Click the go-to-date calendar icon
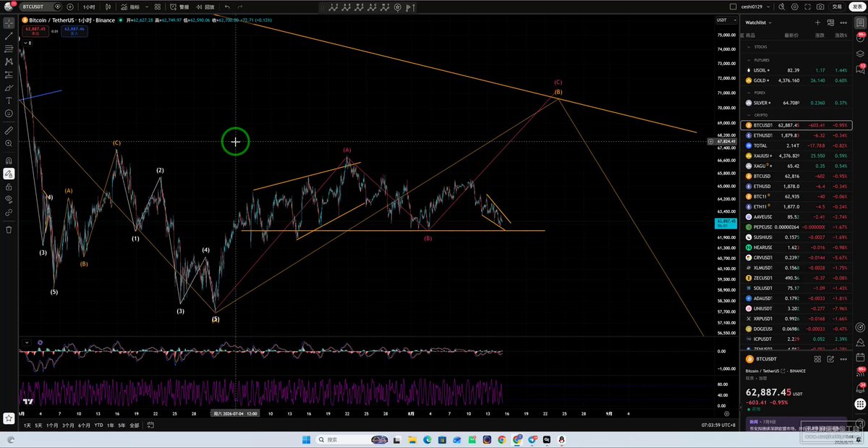868x448 pixels. click(x=149, y=426)
